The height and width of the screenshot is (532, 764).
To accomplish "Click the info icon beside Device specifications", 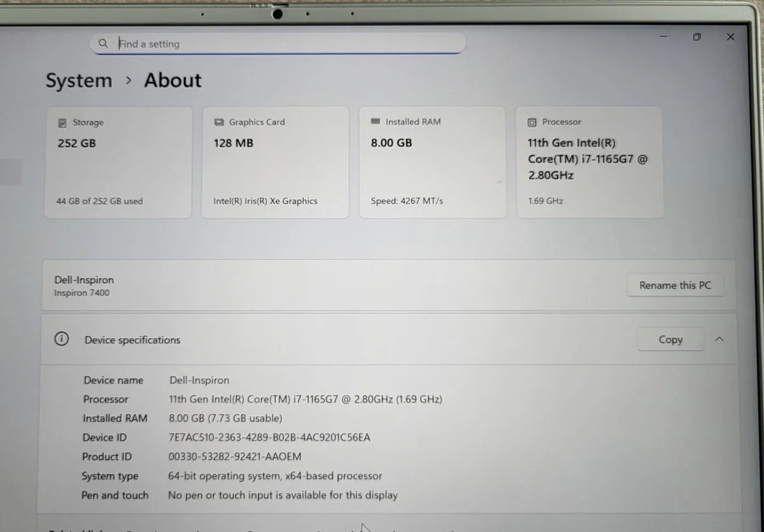I will pos(62,339).
